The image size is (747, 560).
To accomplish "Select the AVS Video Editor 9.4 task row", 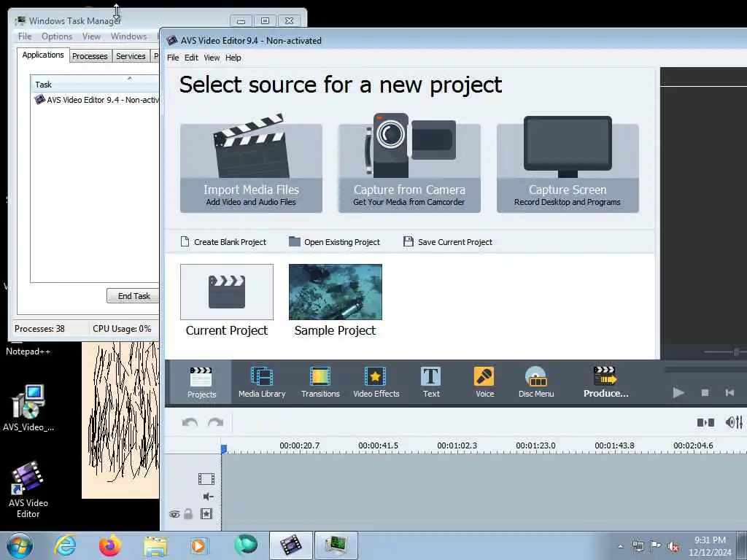I will click(x=96, y=100).
